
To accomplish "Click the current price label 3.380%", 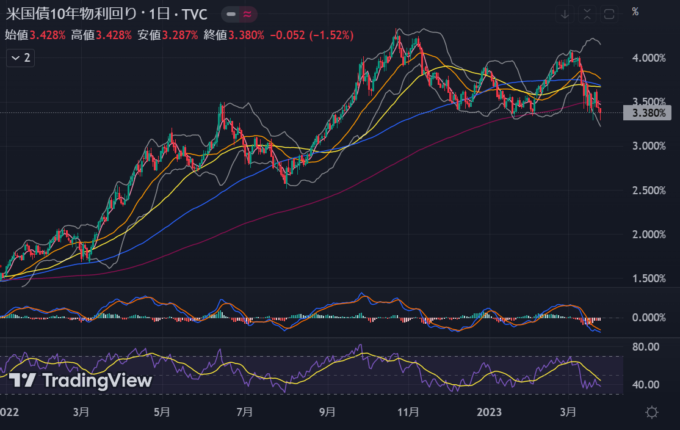I will tap(650, 114).
